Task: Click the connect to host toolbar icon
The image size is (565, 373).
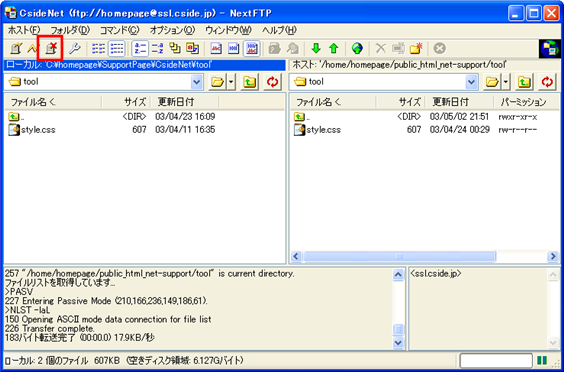Action: pyautogui.click(x=15, y=48)
